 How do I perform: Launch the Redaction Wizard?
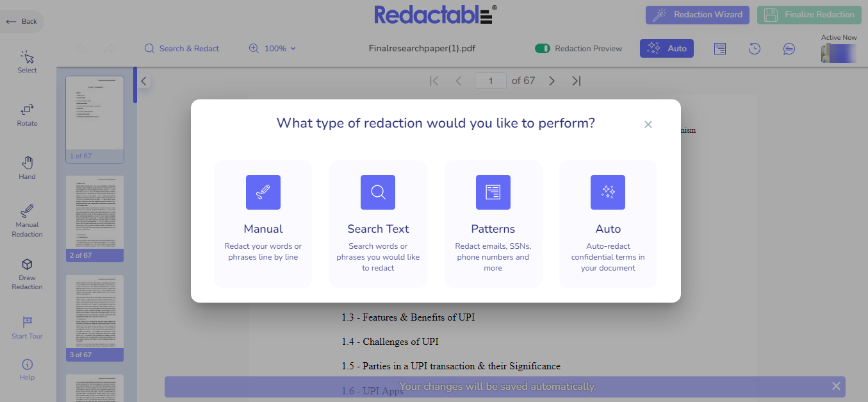coord(697,15)
